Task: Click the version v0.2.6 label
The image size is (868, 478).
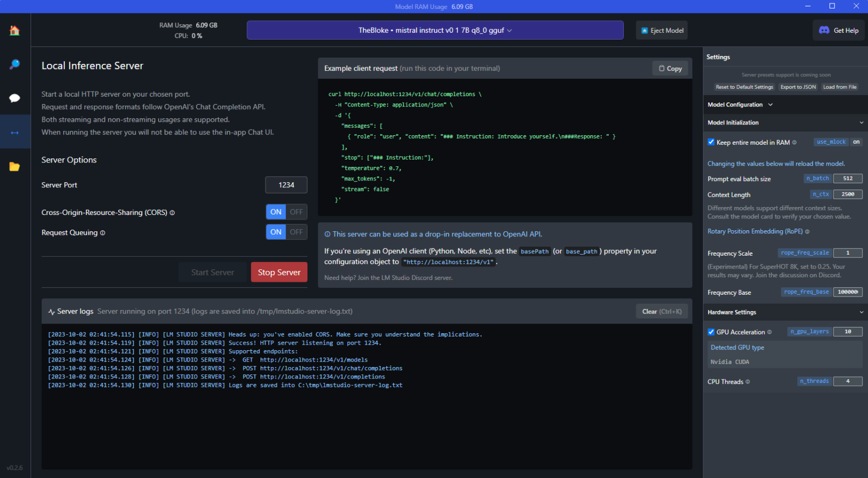Action: tap(15, 468)
